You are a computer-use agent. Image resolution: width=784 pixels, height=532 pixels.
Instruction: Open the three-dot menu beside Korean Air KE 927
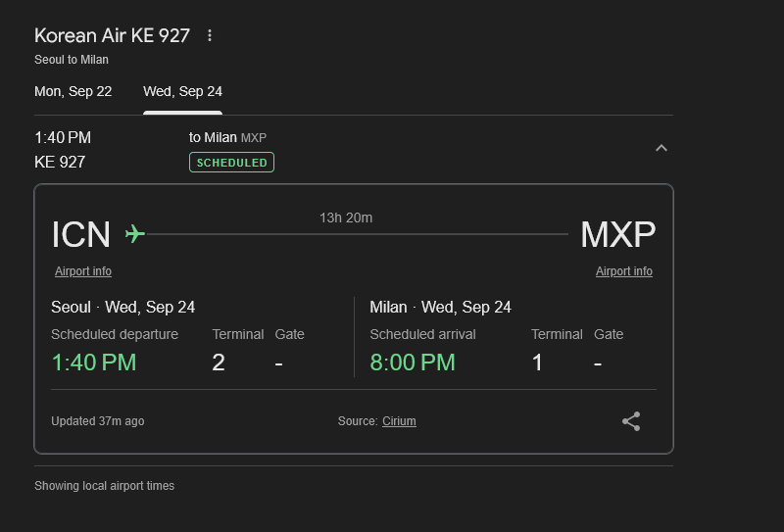point(210,35)
